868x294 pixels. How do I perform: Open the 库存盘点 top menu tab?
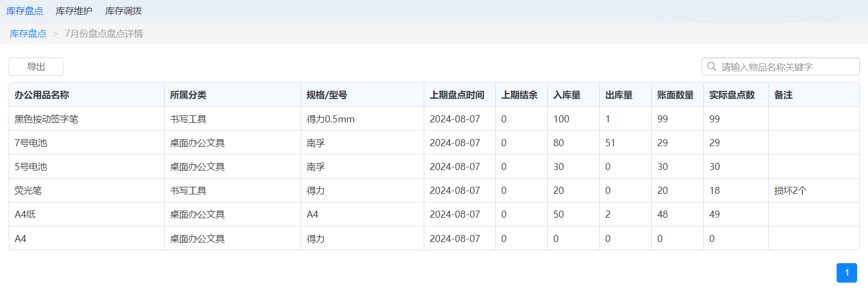coord(25,11)
